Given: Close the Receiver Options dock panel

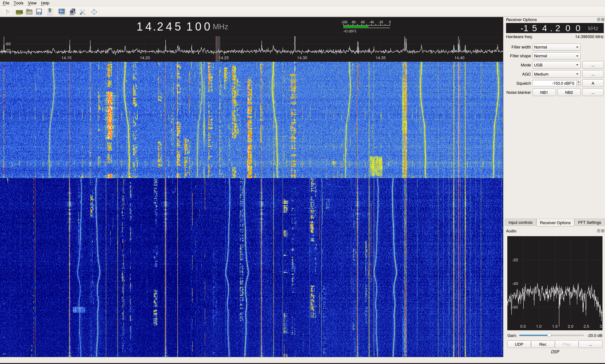Looking at the screenshot, I should coord(602,20).
